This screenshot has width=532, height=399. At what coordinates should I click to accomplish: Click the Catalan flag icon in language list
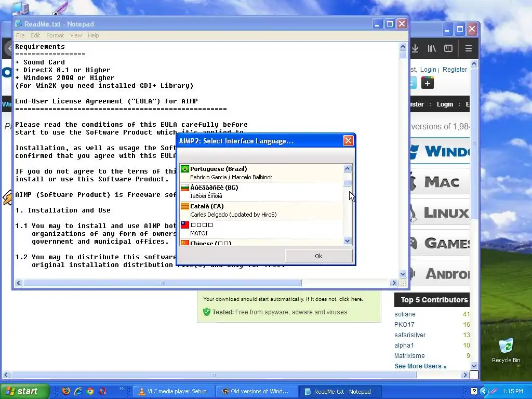[x=185, y=206]
